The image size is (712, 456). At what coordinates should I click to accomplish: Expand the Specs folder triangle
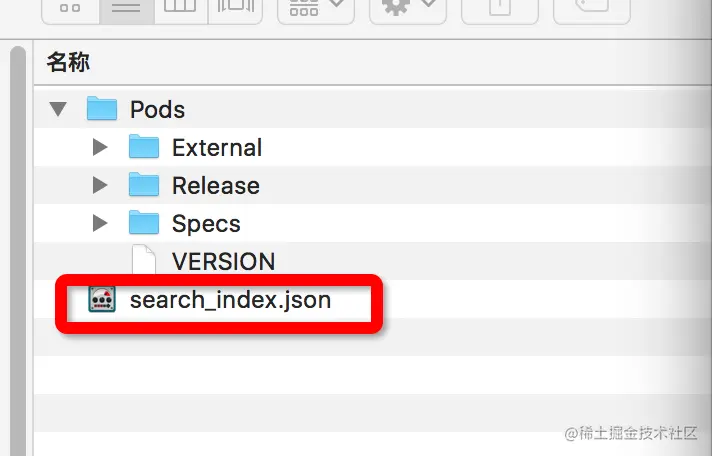[100, 223]
